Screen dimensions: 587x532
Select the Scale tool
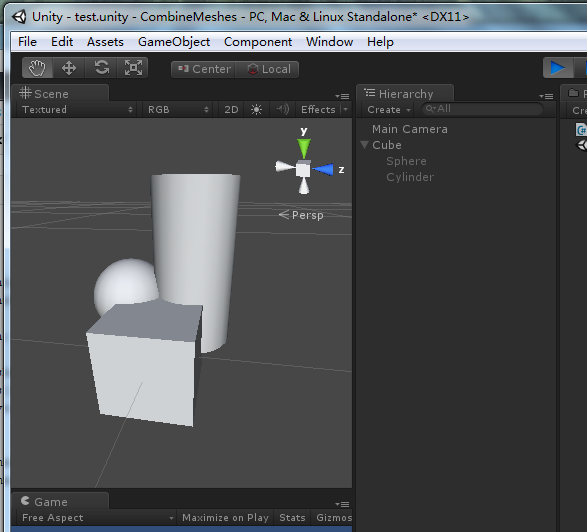(133, 68)
